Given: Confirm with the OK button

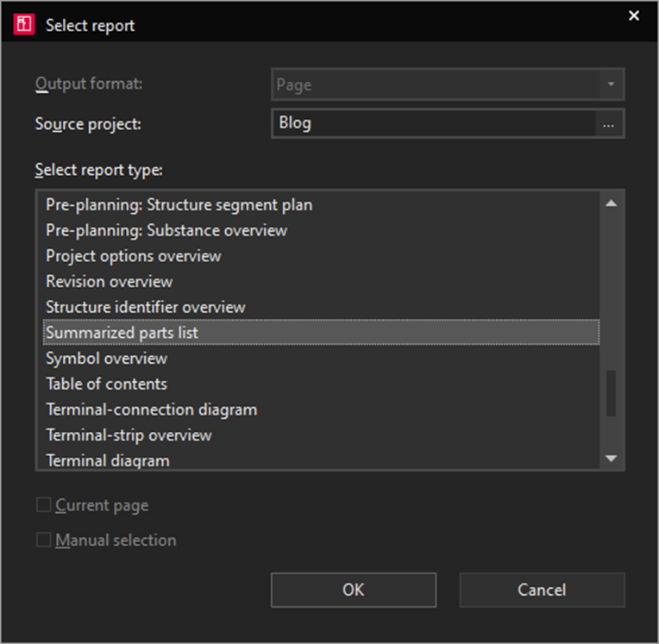Looking at the screenshot, I should (x=354, y=590).
